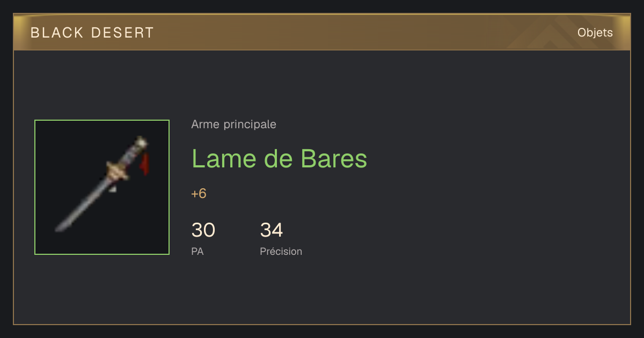Click the Précision stat label

(281, 252)
